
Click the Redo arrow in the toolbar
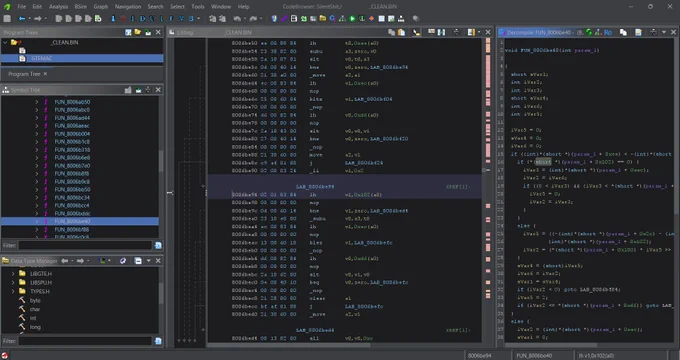click(253, 19)
